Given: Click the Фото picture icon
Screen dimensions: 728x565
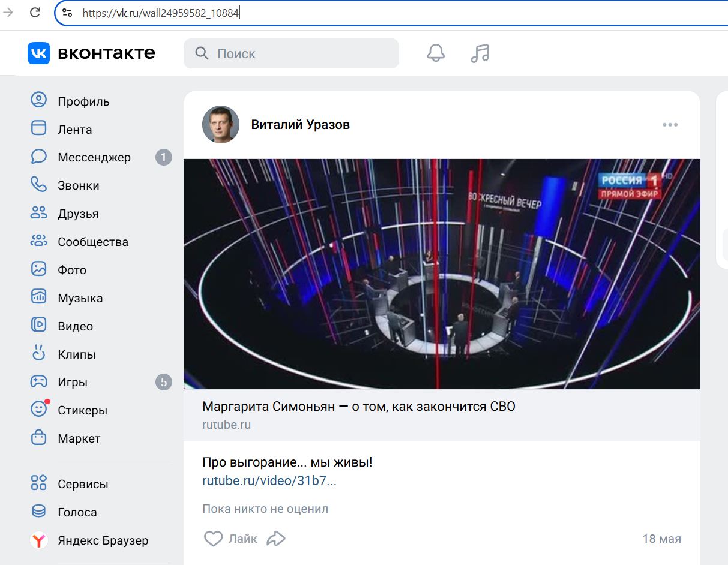Looking at the screenshot, I should click(x=38, y=269).
